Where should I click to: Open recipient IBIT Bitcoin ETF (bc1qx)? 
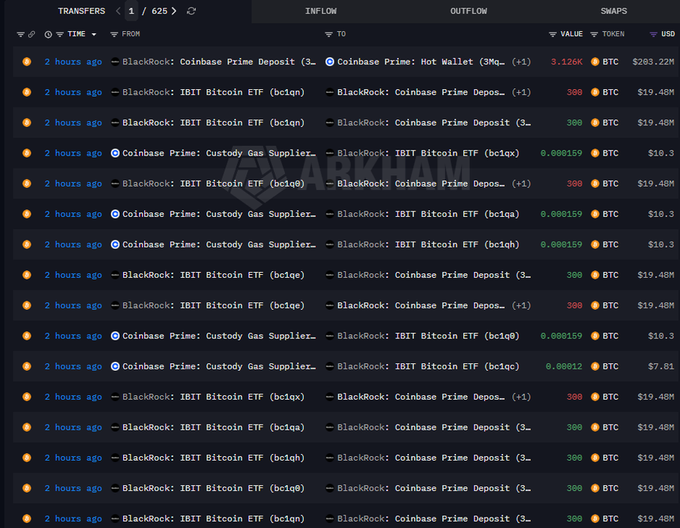[428, 153]
